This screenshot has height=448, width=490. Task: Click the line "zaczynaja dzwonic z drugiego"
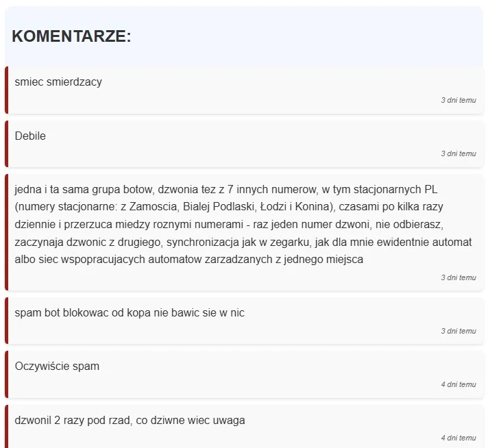tap(243, 242)
